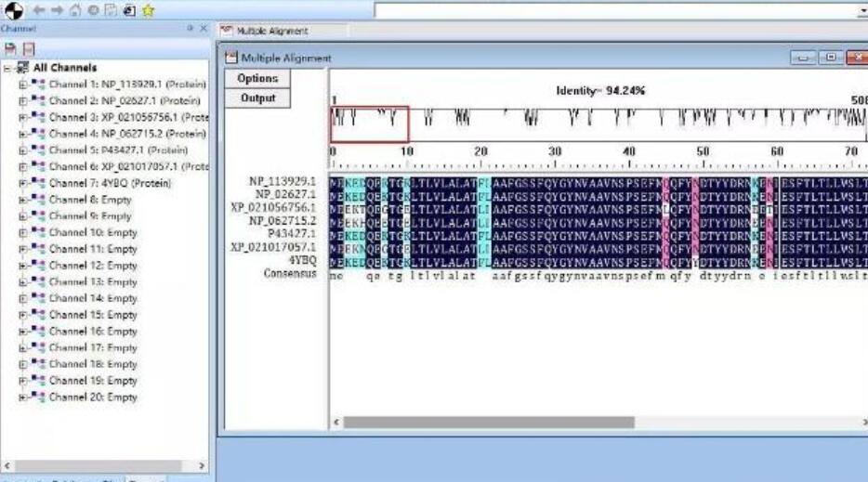Click the gray round stop icon
The width and height of the screenshot is (868, 482).
(x=94, y=10)
